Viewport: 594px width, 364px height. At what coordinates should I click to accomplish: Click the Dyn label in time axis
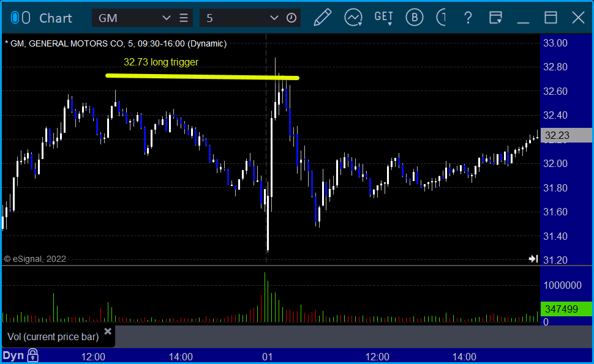pyautogui.click(x=13, y=355)
